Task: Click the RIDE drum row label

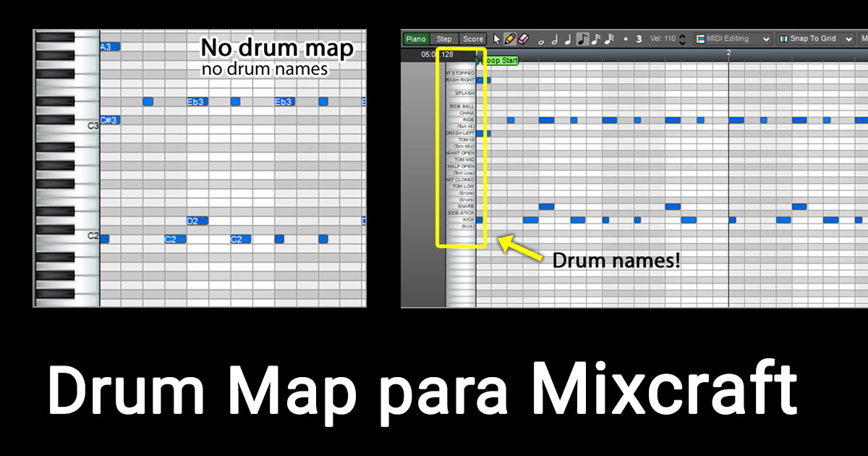Action: 469,120
